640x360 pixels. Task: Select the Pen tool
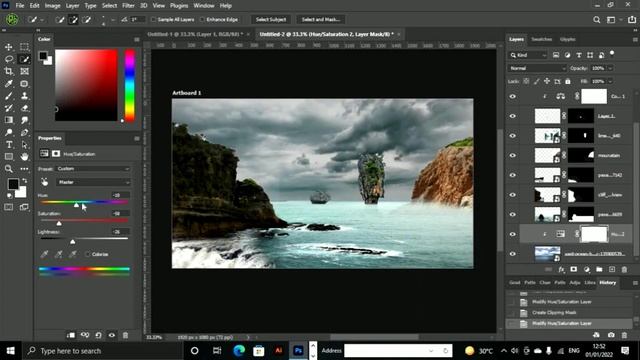click(24, 132)
